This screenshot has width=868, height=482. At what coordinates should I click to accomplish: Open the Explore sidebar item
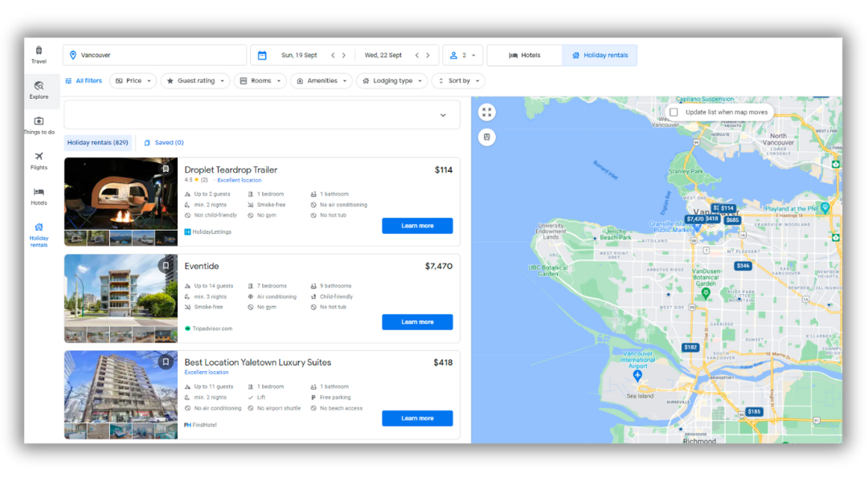[39, 90]
